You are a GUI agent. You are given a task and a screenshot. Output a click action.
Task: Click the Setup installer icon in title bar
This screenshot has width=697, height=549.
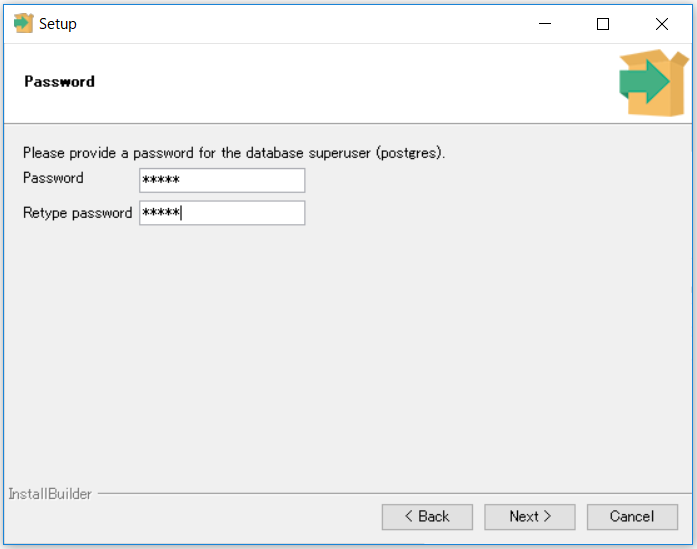click(x=24, y=24)
